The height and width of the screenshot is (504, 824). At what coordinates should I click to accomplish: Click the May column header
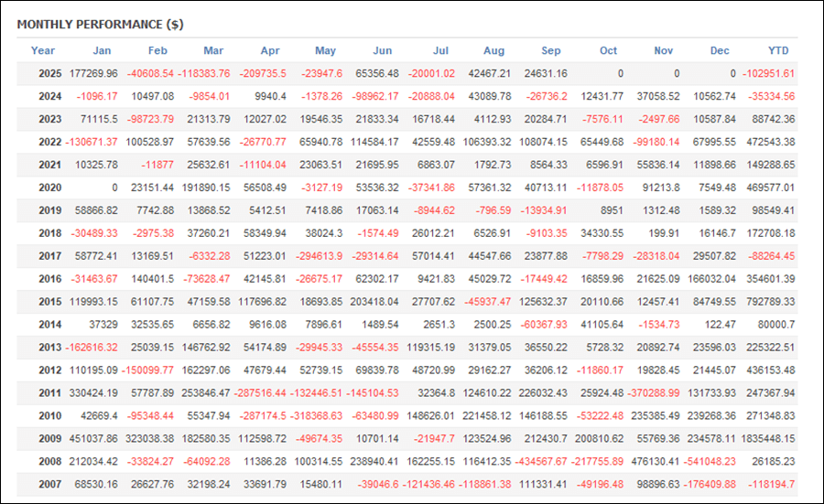(x=325, y=51)
